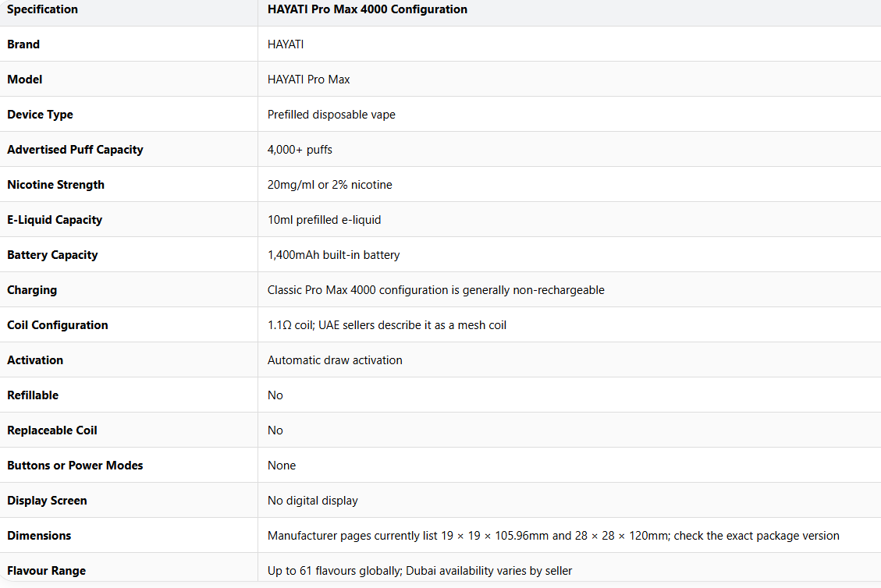The image size is (881, 588).
Task: Select the '1,400mAh built-in battery' value
Action: pyautogui.click(x=333, y=255)
